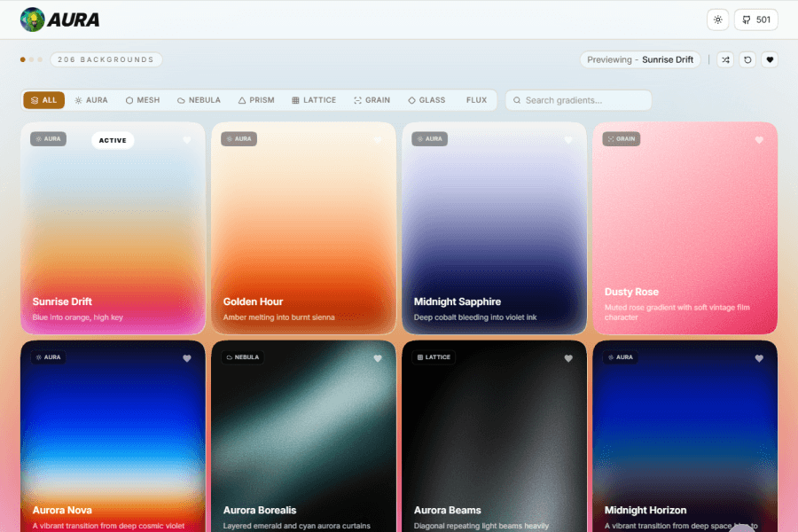The height and width of the screenshot is (532, 798).
Task: Favorite Aurora Beams with its heart
Action: [x=568, y=358]
